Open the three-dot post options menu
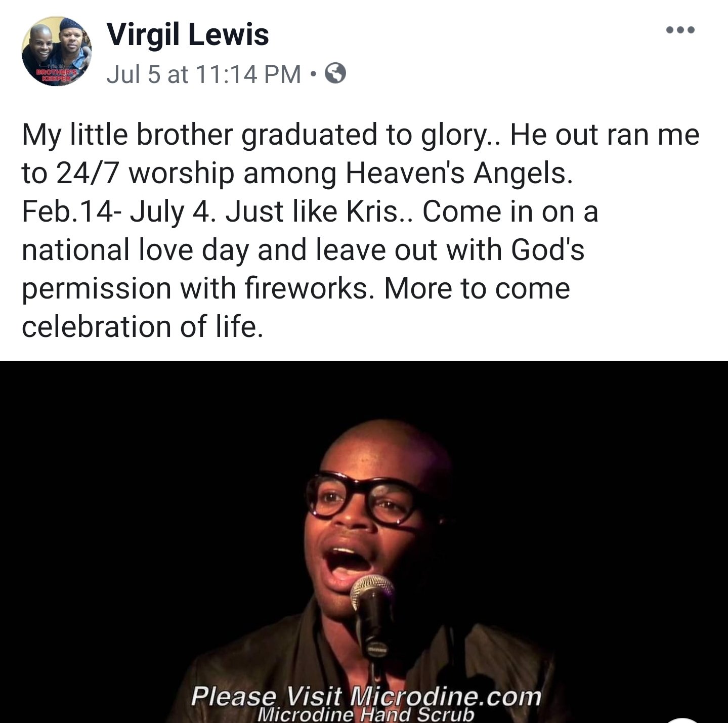 pyautogui.click(x=680, y=30)
